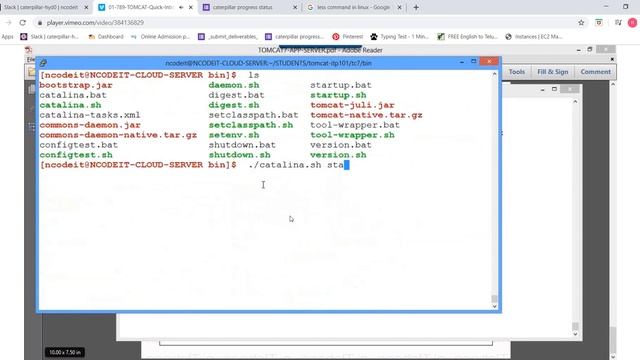640x360 pixels.
Task: Click tomcat-juli.jar in terminal listing
Action: [352, 105]
